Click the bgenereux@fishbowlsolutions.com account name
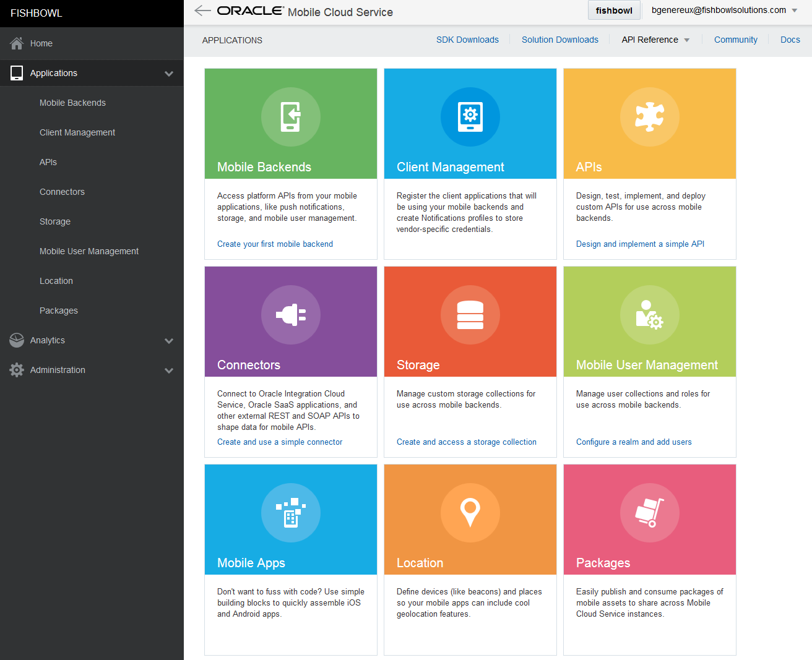Viewport: 812px width, 660px height. pos(719,11)
